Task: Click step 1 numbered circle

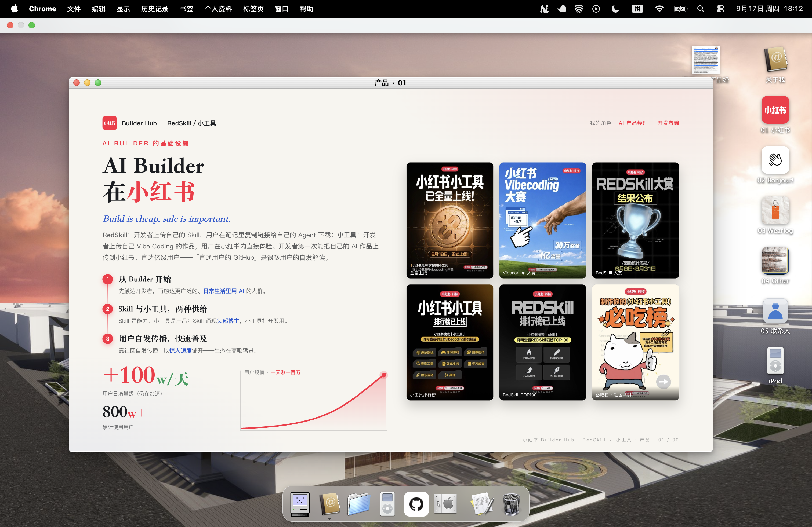Action: (107, 279)
